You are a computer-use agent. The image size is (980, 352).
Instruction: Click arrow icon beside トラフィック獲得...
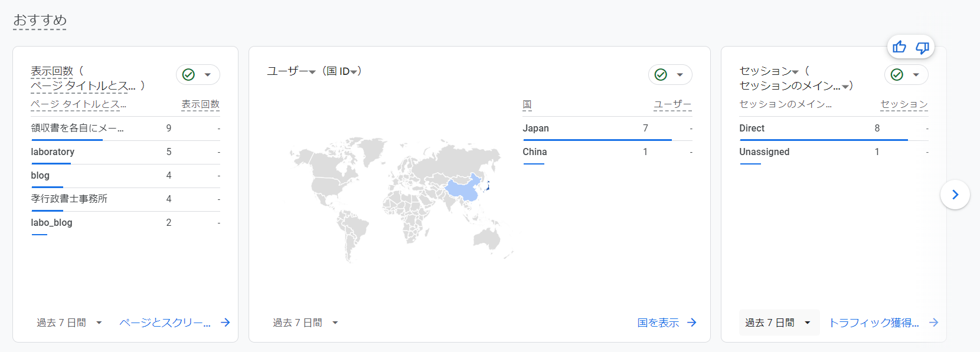[933, 323]
